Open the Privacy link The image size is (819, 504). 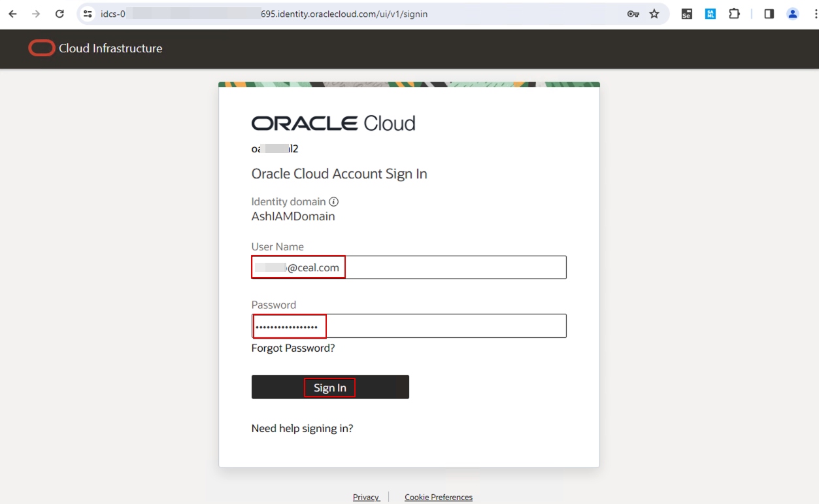(x=366, y=497)
